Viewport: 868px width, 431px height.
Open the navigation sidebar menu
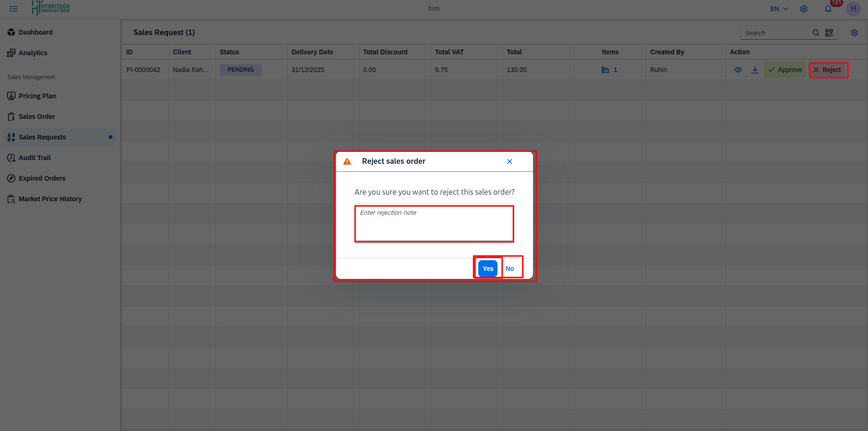click(14, 8)
